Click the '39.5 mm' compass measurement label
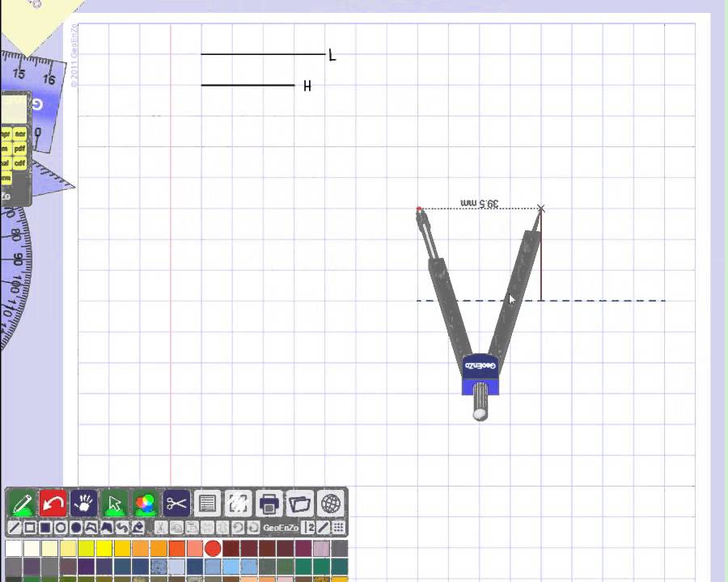The height and width of the screenshot is (582, 728). pos(480,203)
